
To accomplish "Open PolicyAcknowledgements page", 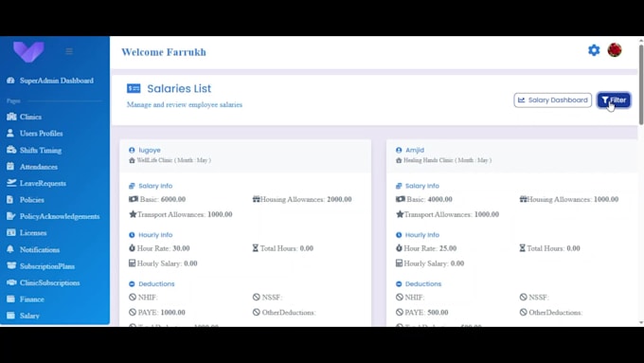I will click(60, 216).
